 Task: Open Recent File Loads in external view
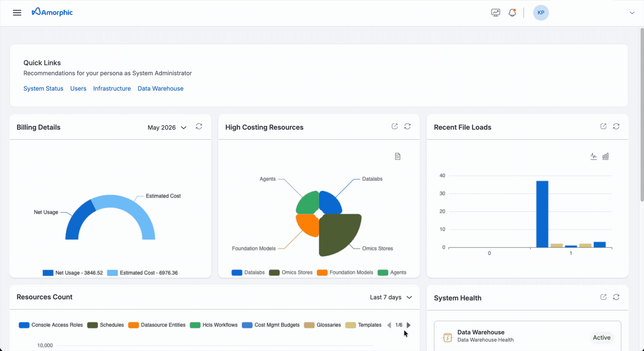[x=603, y=126]
